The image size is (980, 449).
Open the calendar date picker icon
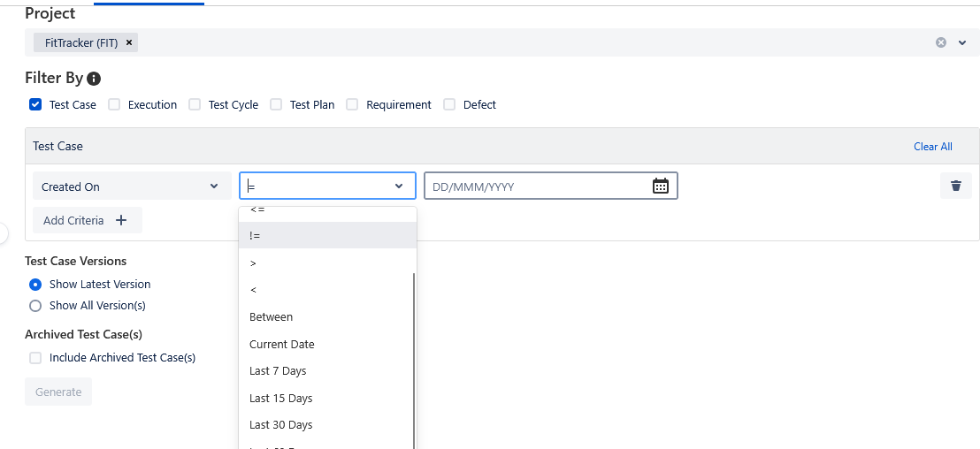pos(661,186)
